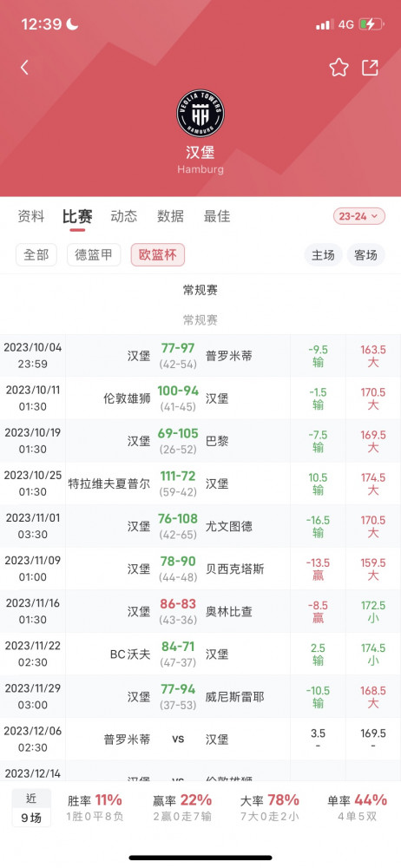Filter by 客场 away games
Image resolution: width=401 pixels, height=868 pixels.
pos(365,255)
